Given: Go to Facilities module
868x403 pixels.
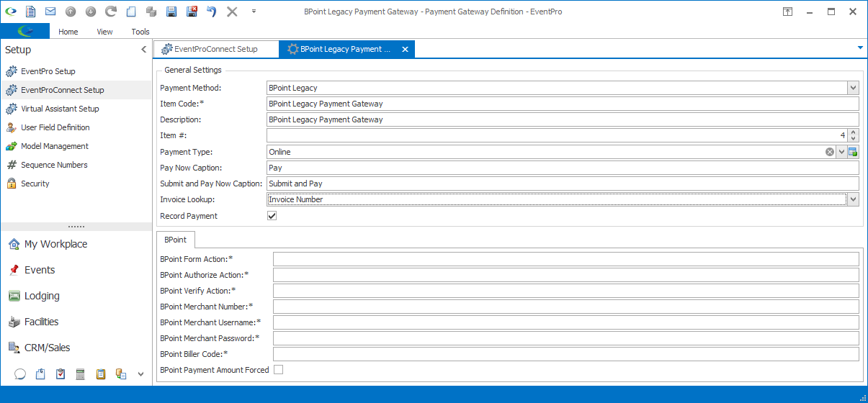Looking at the screenshot, I should pos(76,322).
